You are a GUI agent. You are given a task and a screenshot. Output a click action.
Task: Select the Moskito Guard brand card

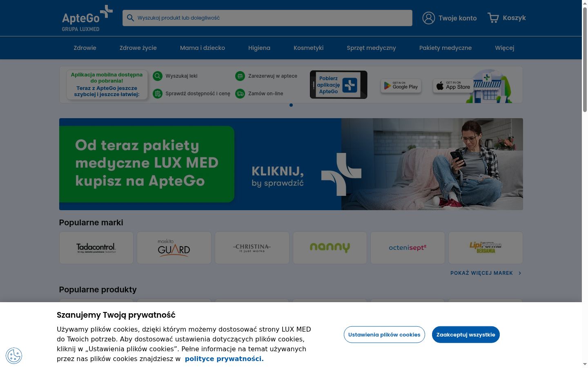tap(174, 248)
